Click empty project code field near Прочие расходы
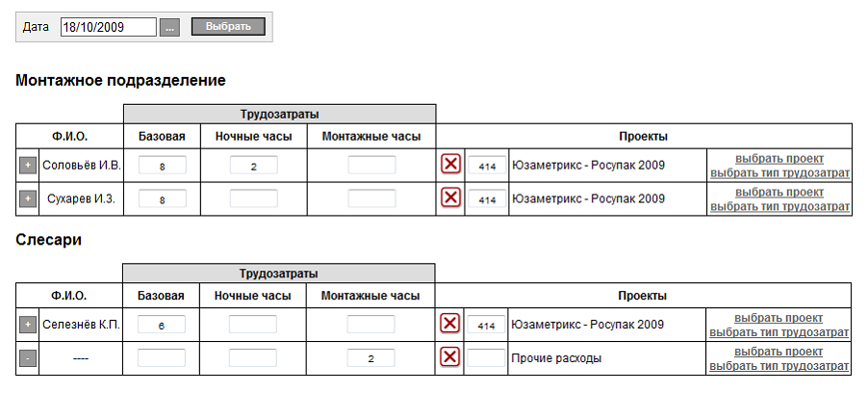868x393 pixels. click(x=486, y=357)
